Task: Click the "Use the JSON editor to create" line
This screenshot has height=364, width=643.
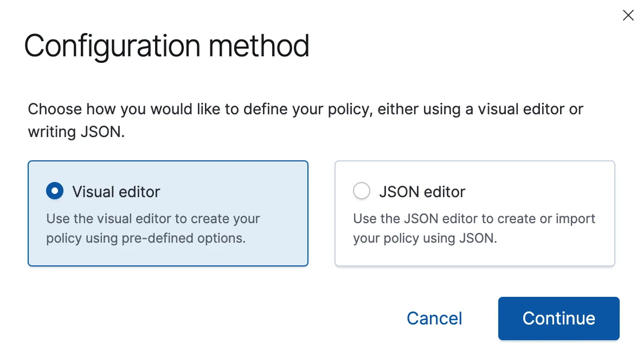Action: (474, 219)
